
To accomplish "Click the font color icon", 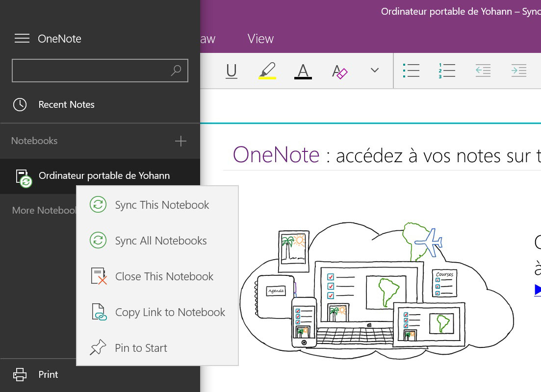I will [303, 71].
